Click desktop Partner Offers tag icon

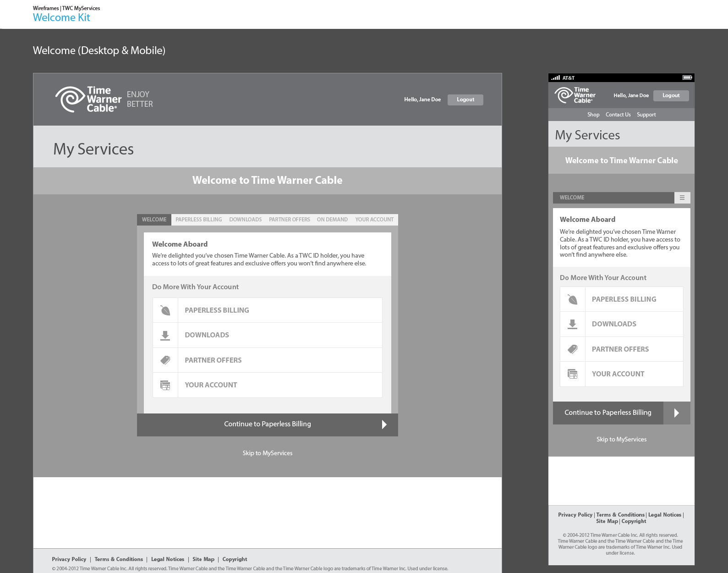click(x=165, y=360)
